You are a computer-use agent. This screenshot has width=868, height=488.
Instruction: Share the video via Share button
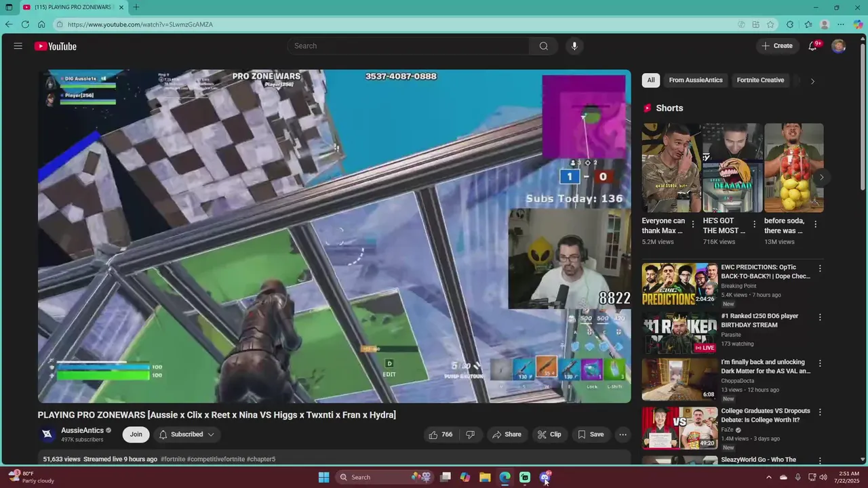(507, 434)
